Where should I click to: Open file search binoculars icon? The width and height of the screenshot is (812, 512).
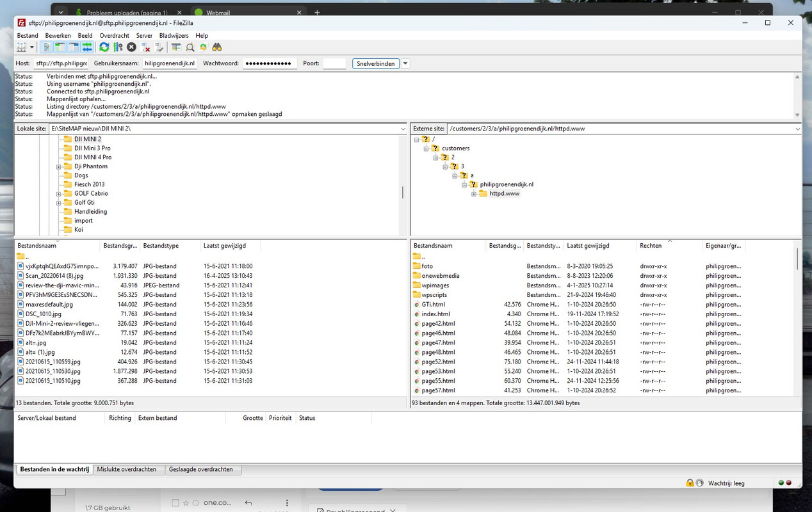217,47
